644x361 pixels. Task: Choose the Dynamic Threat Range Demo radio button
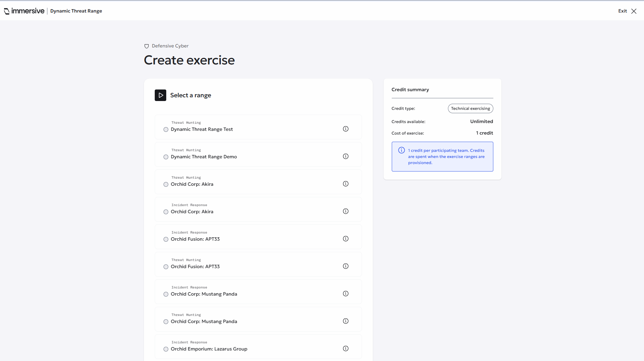coord(166,157)
